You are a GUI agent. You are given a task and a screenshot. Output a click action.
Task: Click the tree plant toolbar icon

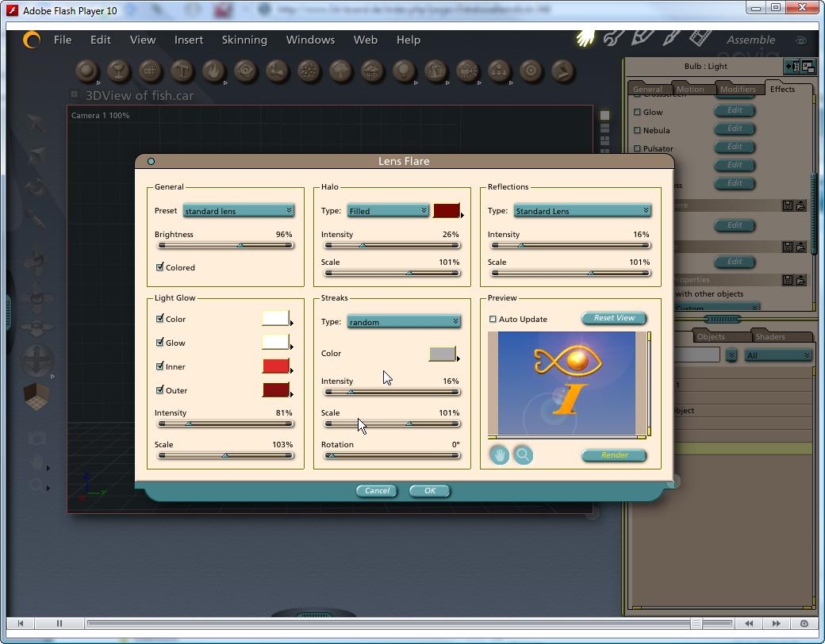(341, 71)
